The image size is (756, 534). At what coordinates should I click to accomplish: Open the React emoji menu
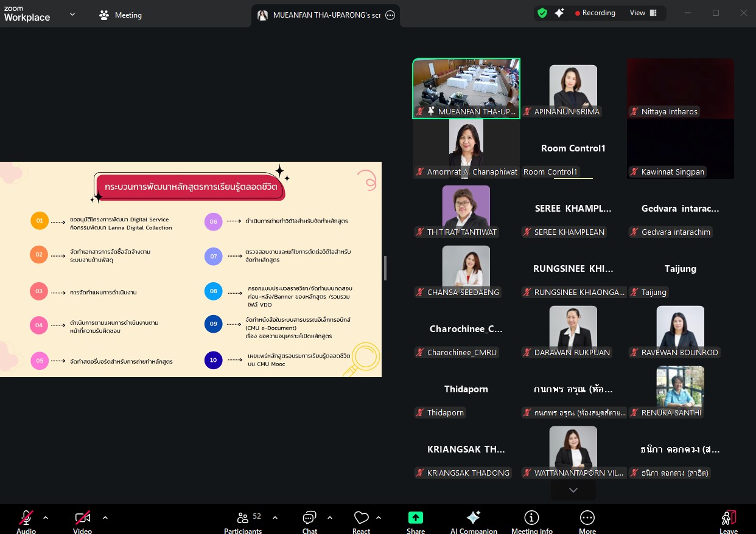[x=361, y=522]
